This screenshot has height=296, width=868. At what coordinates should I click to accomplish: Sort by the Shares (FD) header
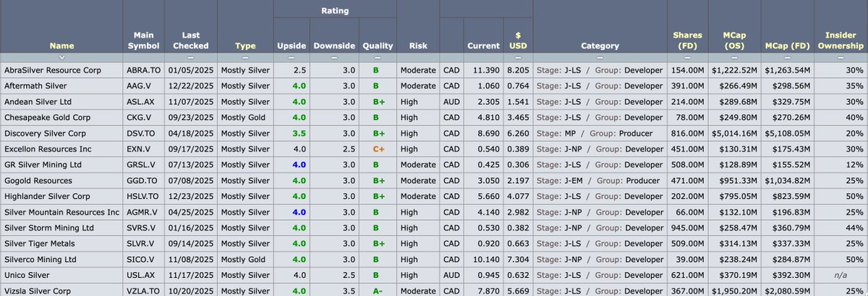pyautogui.click(x=687, y=41)
